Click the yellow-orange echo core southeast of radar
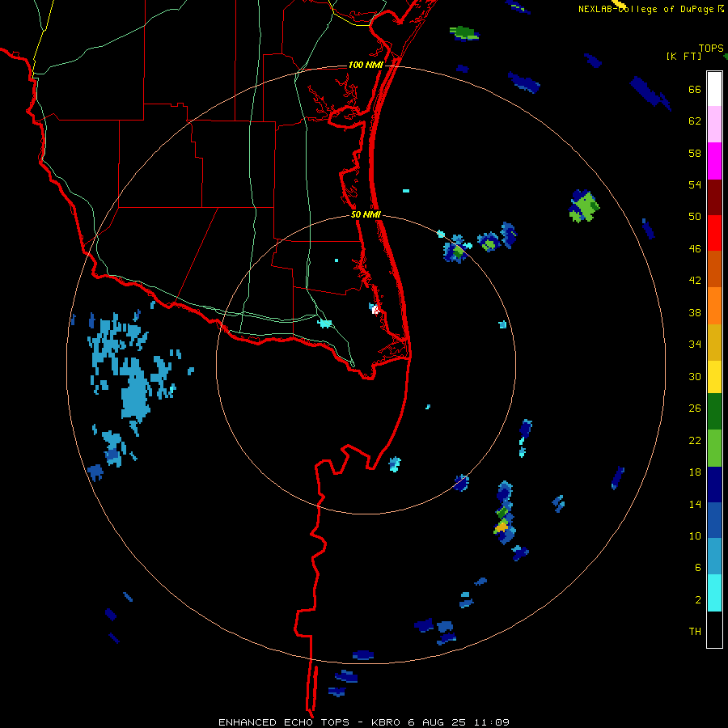This screenshot has height=728, width=728. 502,527
